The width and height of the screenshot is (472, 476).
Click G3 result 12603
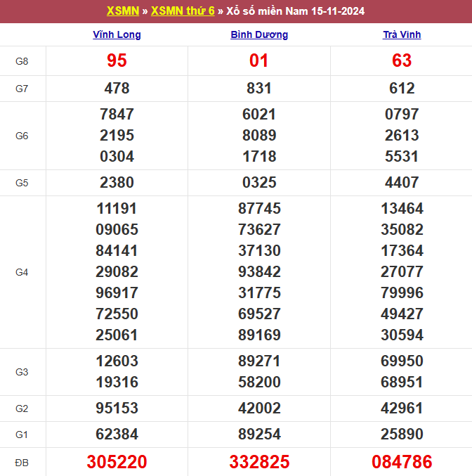(x=117, y=361)
